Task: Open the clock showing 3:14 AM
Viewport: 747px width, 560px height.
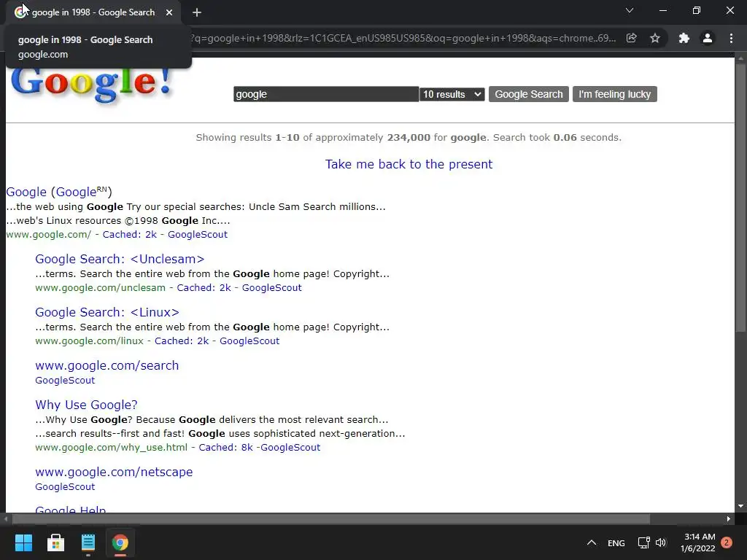Action: click(x=698, y=542)
